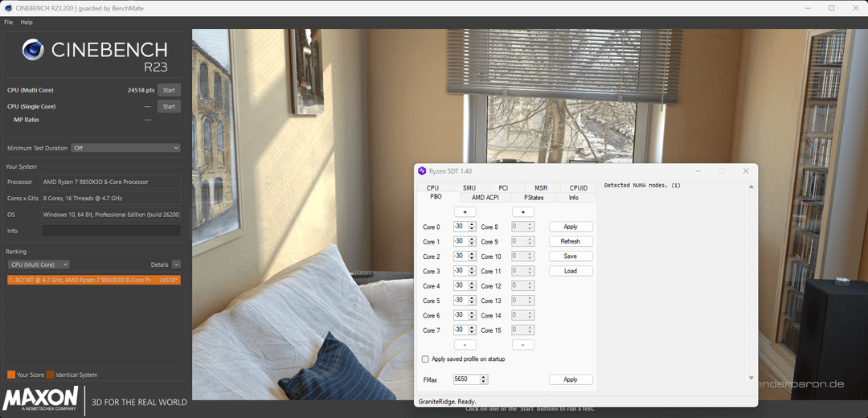Start the CPU (Multi Core) test
Image resolution: width=868 pixels, height=418 pixels.
click(x=169, y=90)
